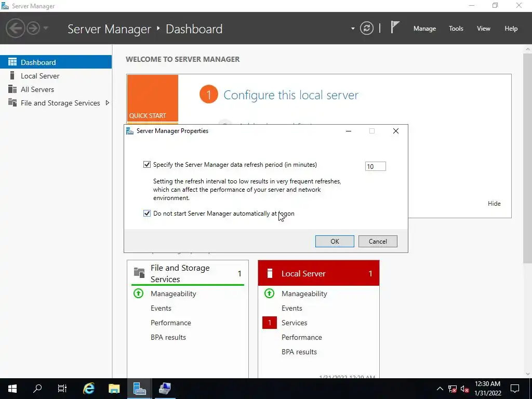Uncheck the data refresh period checkbox

point(147,165)
